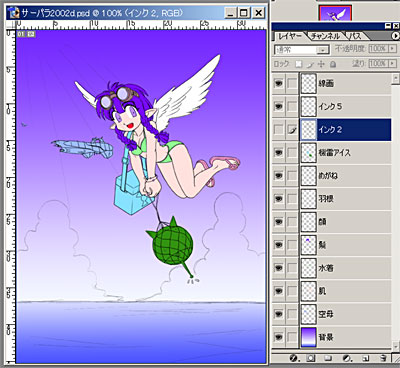The height and width of the screenshot is (368, 400).
Task: Add a layer mask
Action: tap(311, 358)
